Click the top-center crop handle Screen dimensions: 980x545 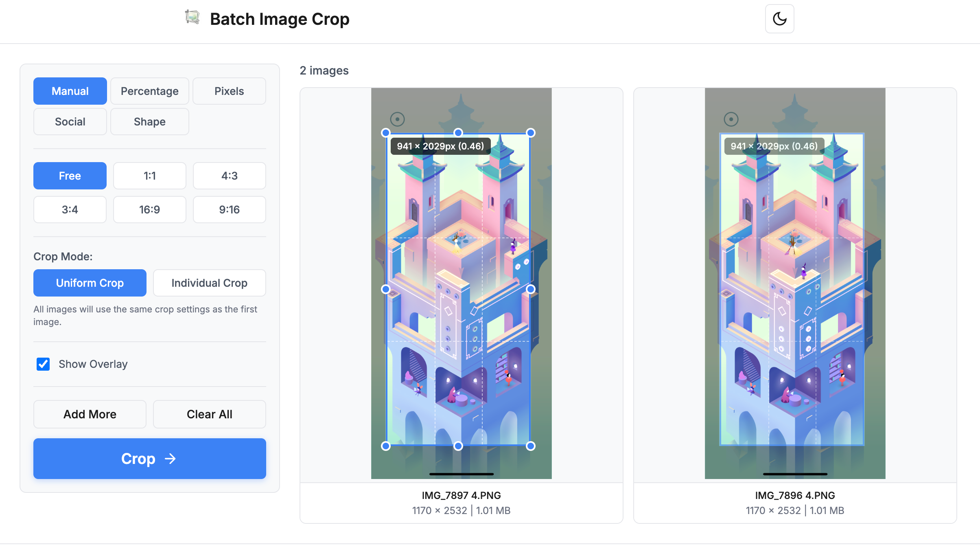pyautogui.click(x=458, y=133)
